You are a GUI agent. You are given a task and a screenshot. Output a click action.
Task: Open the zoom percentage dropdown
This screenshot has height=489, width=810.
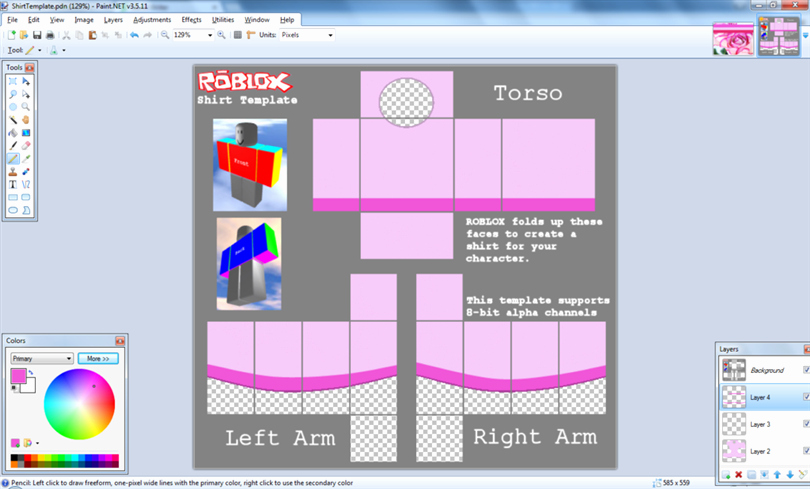(x=210, y=35)
